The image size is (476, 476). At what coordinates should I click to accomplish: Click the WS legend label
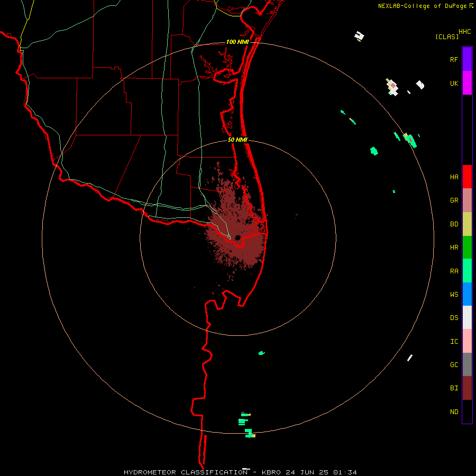tap(454, 295)
